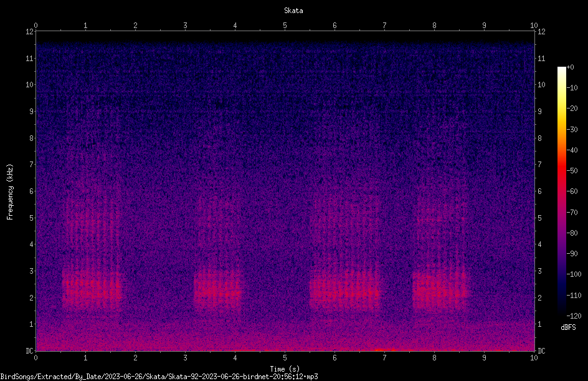Click the '-90' color scale value
Image resolution: width=588 pixels, height=381 pixels.
(572, 254)
